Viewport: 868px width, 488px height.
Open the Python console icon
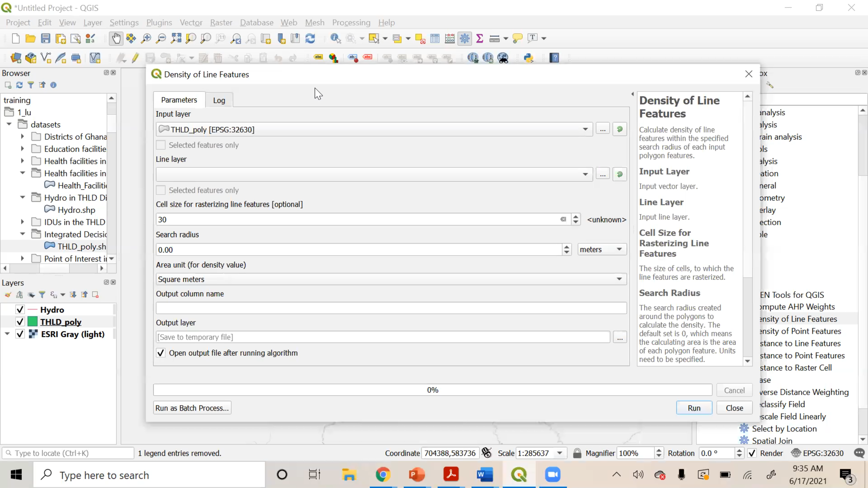(x=528, y=58)
